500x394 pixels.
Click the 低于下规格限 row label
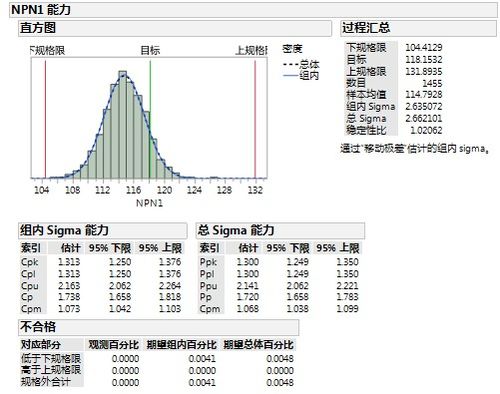click(x=51, y=359)
